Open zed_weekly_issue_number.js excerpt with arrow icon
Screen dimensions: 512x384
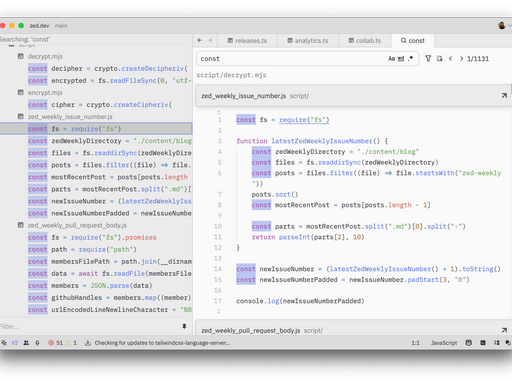click(504, 96)
